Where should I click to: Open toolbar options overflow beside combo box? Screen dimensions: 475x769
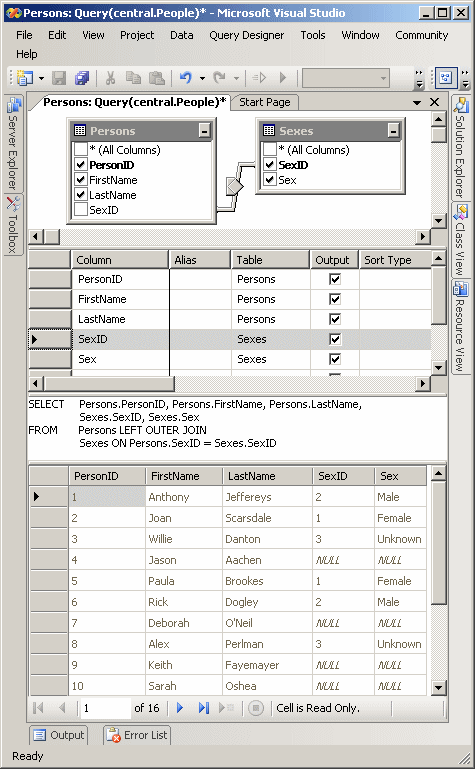point(419,78)
